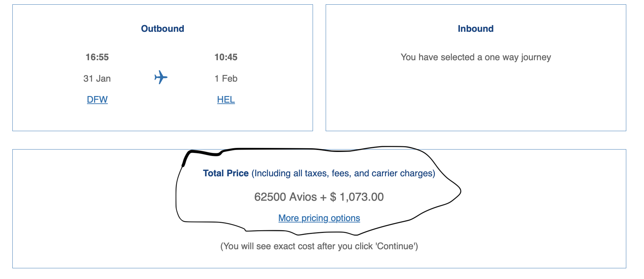Click the More pricing options link
Viewport: 644px width, 279px height.
(x=319, y=218)
